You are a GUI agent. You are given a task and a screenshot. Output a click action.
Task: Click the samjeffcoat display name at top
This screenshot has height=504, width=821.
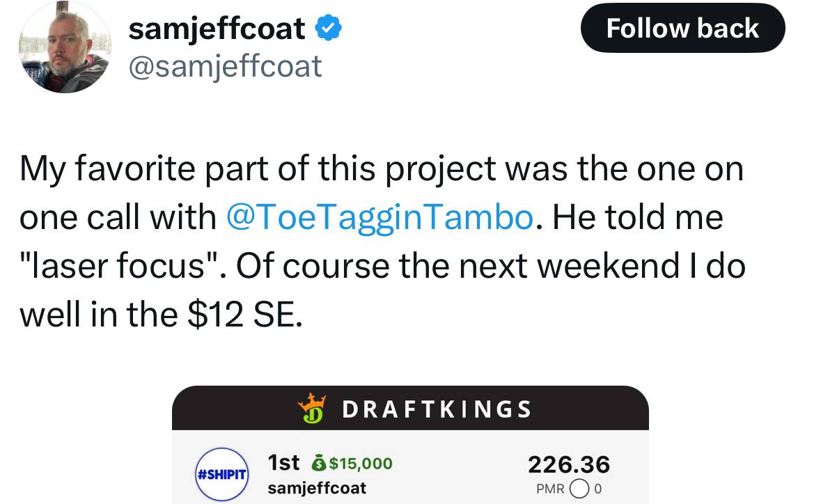pos(217,29)
